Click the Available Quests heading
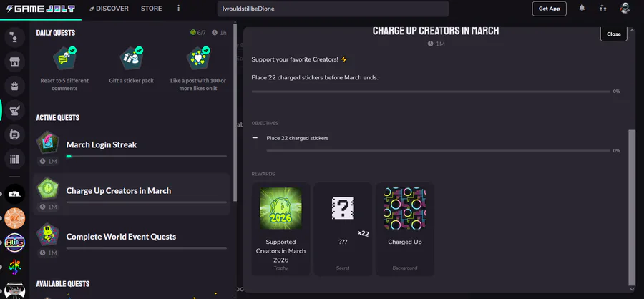The height and width of the screenshot is (299, 644). [63, 284]
